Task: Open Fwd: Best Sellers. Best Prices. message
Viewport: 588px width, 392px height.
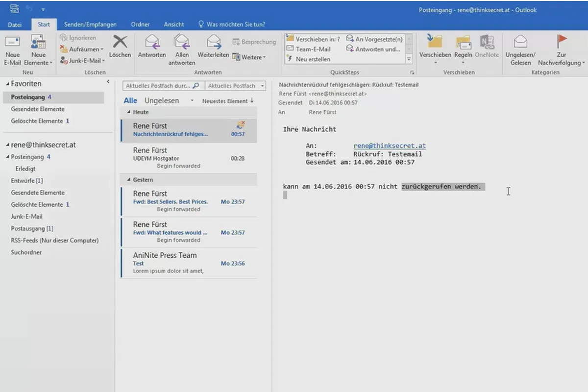Action: (189, 201)
